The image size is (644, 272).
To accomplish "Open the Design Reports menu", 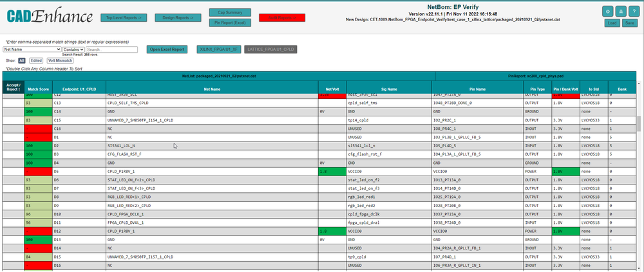I will (178, 17).
